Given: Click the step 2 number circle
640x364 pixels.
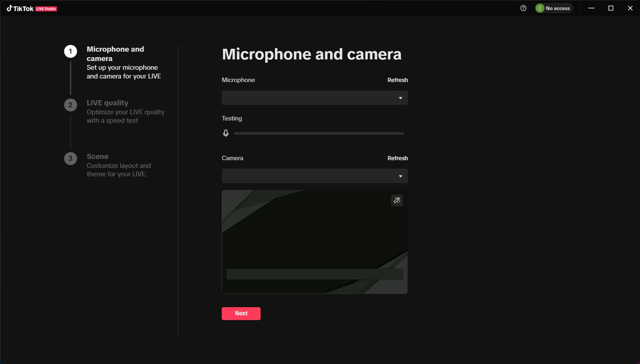Looking at the screenshot, I should (70, 105).
